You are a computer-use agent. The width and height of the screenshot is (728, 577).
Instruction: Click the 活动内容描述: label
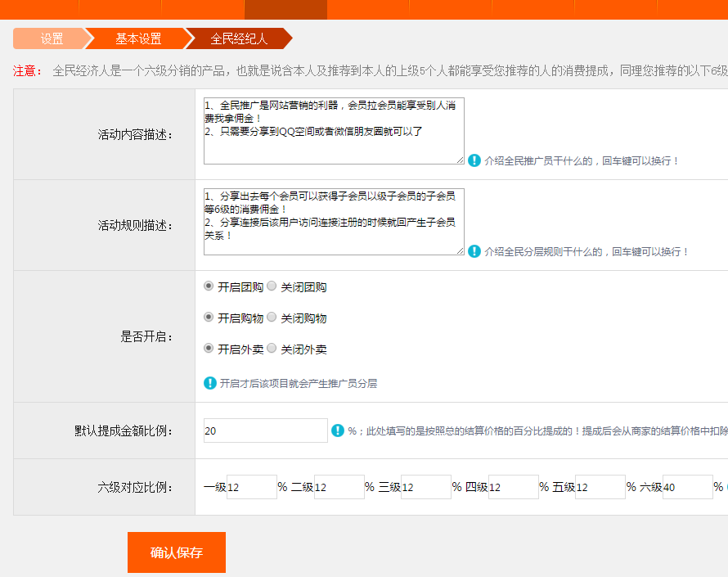(x=135, y=135)
